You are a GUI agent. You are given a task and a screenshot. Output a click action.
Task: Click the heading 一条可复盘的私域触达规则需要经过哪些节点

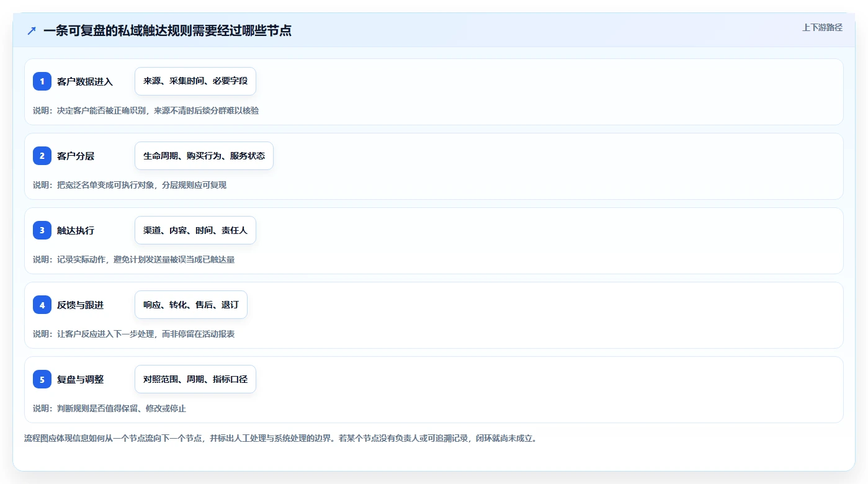(168, 30)
